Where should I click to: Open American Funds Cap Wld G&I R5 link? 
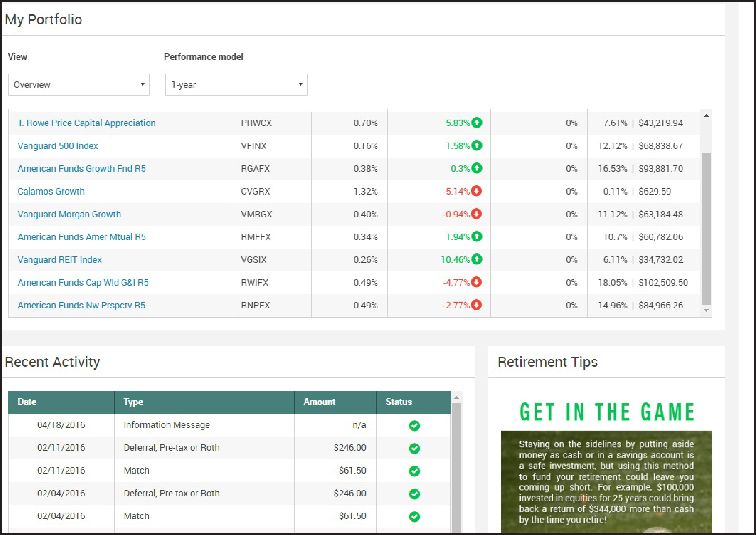[x=83, y=282]
